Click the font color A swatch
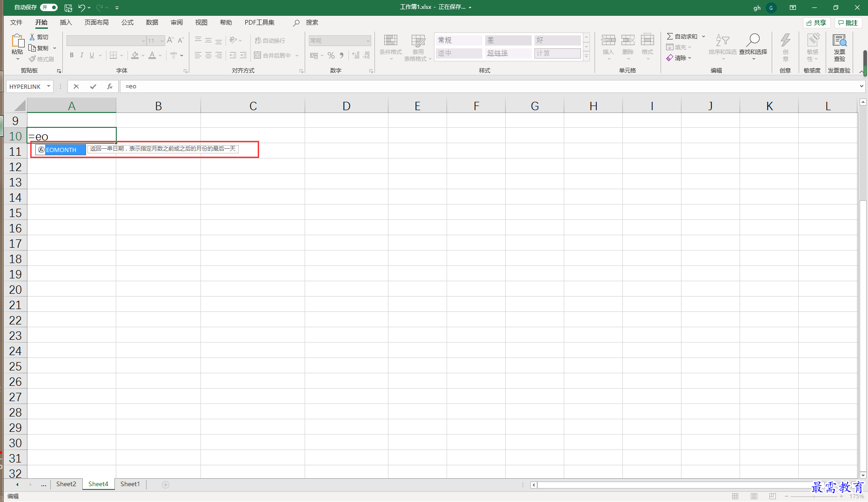This screenshot has width=868, height=502. (152, 55)
